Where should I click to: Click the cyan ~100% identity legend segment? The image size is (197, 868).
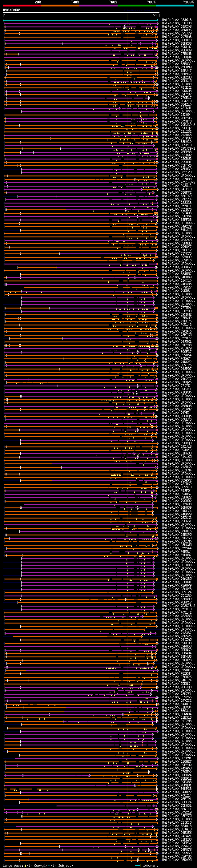(x=175, y=6)
